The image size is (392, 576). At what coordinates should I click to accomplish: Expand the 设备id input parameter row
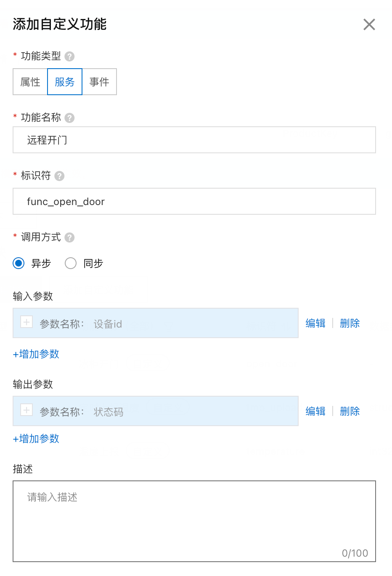tap(26, 323)
